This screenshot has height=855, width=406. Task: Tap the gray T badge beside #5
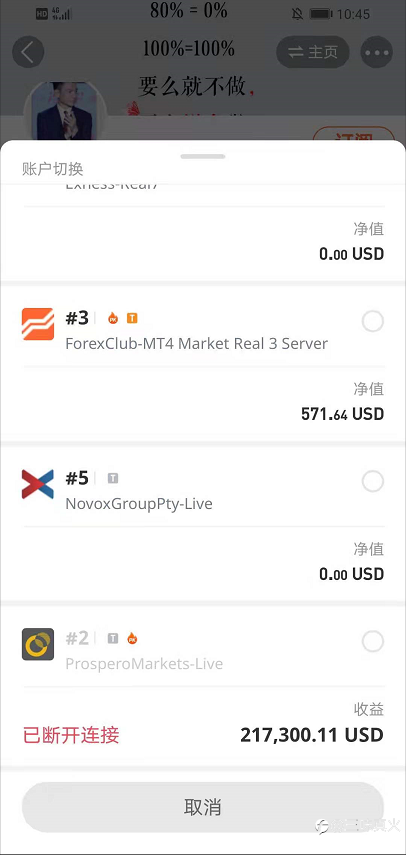click(x=113, y=478)
